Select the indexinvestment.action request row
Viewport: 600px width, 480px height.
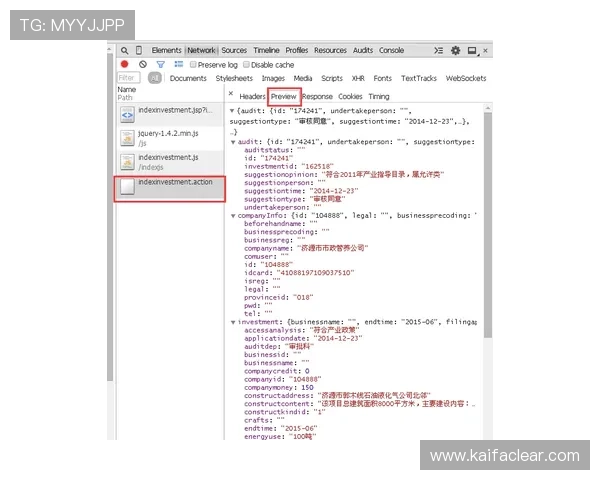tap(170, 188)
